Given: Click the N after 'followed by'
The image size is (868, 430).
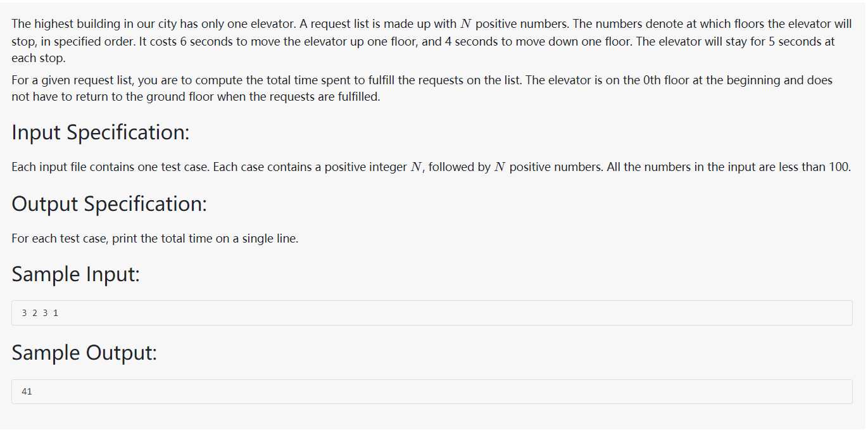Looking at the screenshot, I should tap(500, 167).
